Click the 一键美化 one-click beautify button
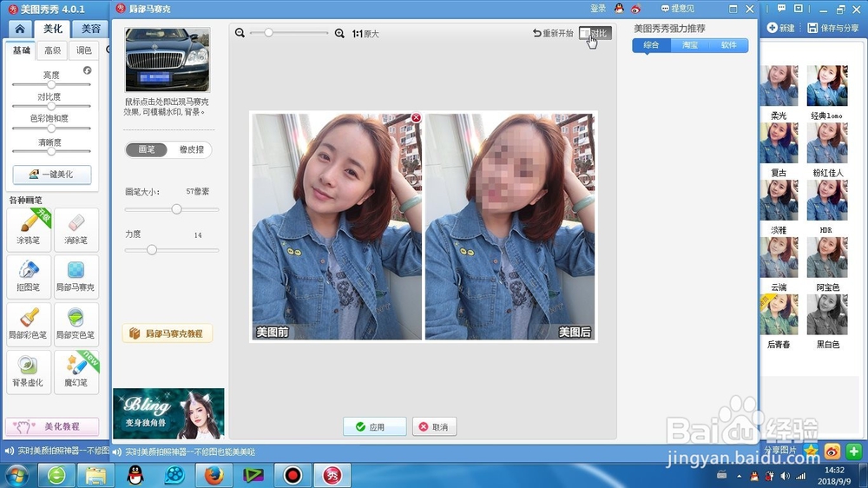Viewport: 868px width, 488px height. pos(52,174)
